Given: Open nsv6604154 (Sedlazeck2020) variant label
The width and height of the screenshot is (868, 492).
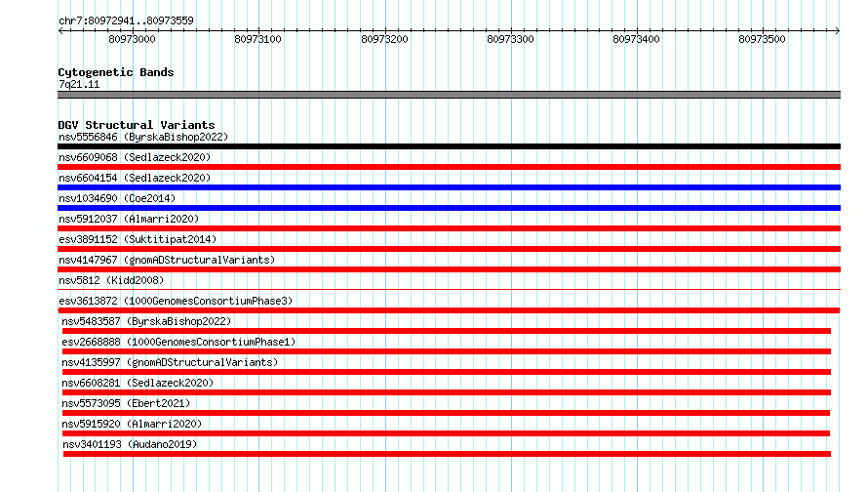Looking at the screenshot, I should coord(135,178).
